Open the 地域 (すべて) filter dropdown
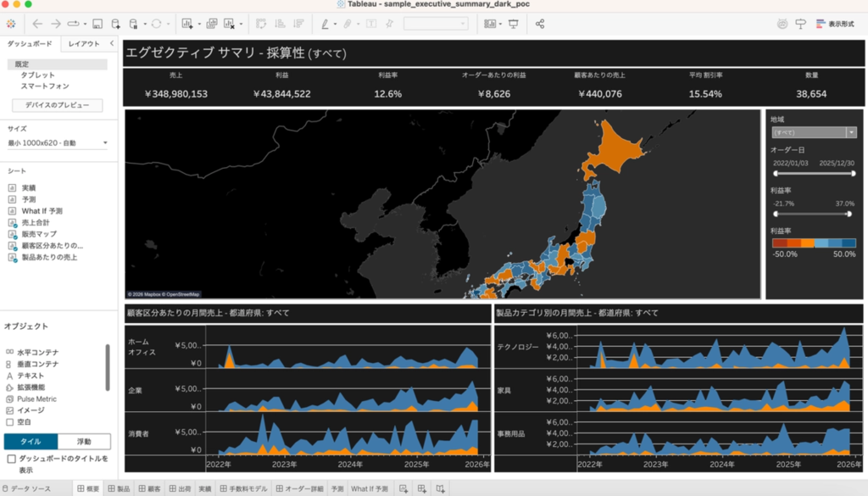The height and width of the screenshot is (496, 868). pyautogui.click(x=814, y=132)
